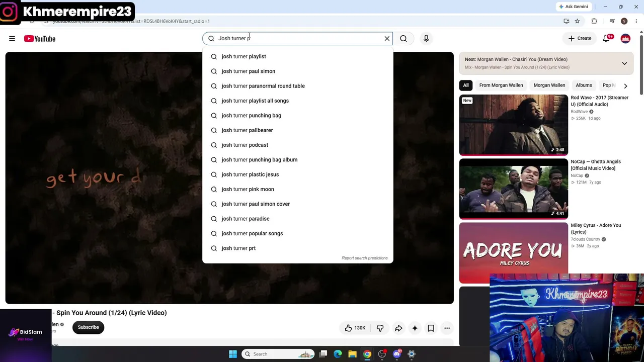Open OBS Studio from the taskbar
The image size is (644, 362).
pos(382,354)
